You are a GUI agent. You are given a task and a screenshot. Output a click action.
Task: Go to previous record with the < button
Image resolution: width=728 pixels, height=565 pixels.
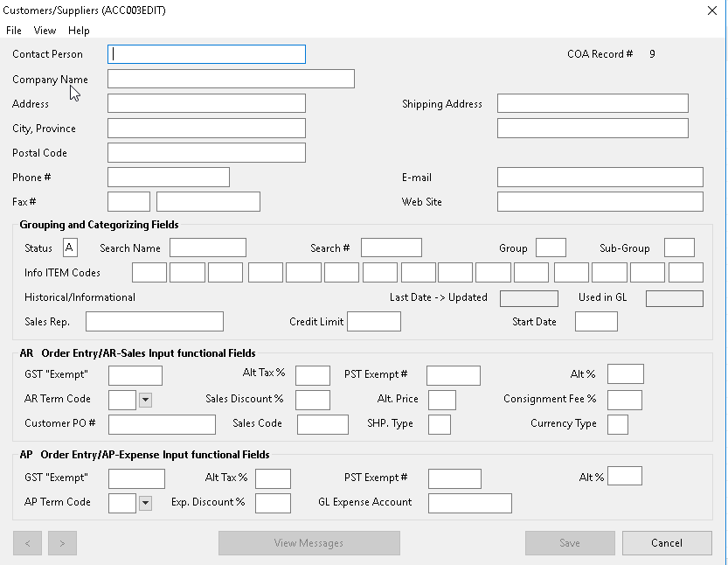(x=27, y=543)
